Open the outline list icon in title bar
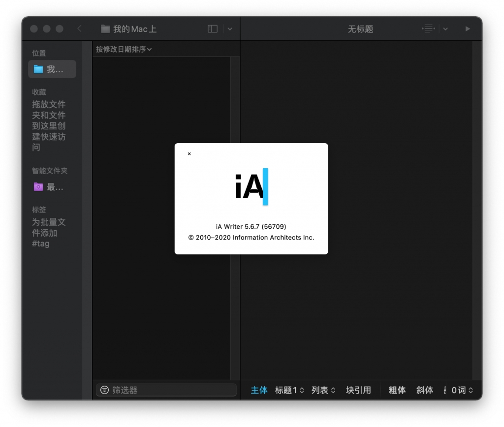 pyautogui.click(x=428, y=29)
